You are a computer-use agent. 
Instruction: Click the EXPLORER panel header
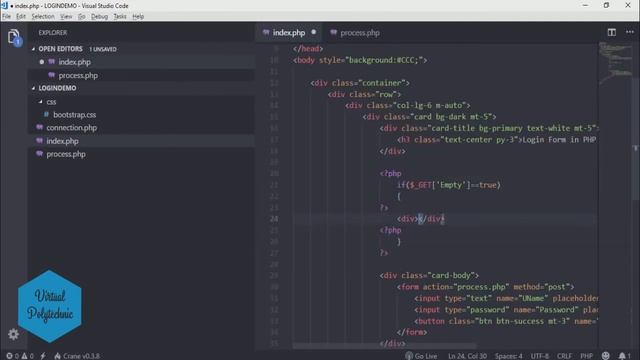point(53,33)
